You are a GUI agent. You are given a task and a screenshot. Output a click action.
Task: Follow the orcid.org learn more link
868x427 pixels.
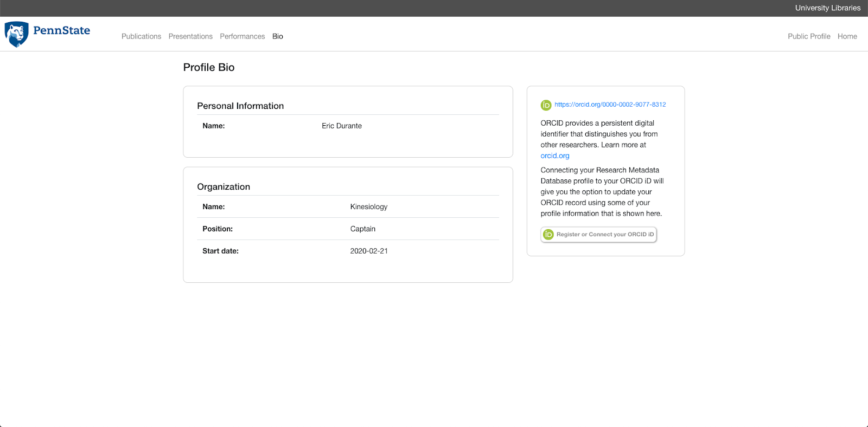(x=555, y=156)
